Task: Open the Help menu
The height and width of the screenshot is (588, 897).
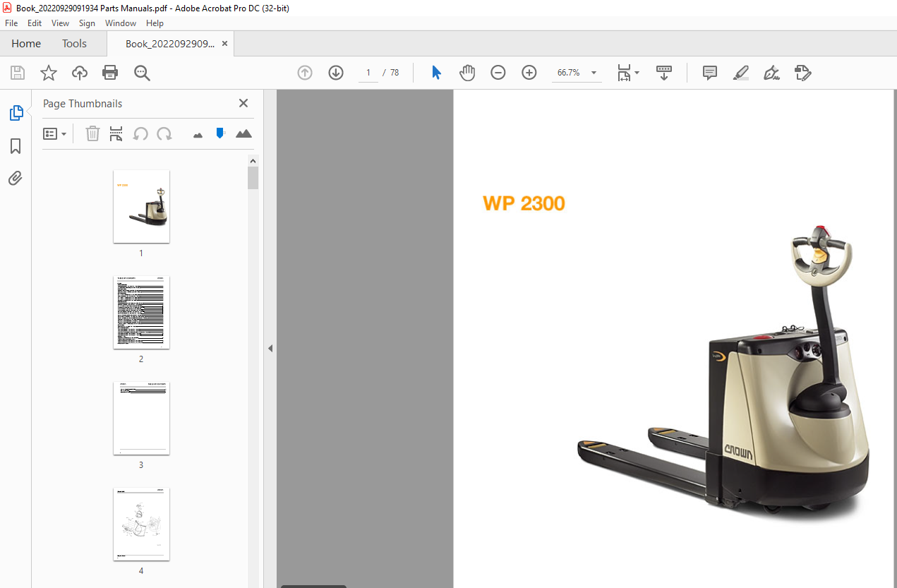Action: tap(155, 23)
